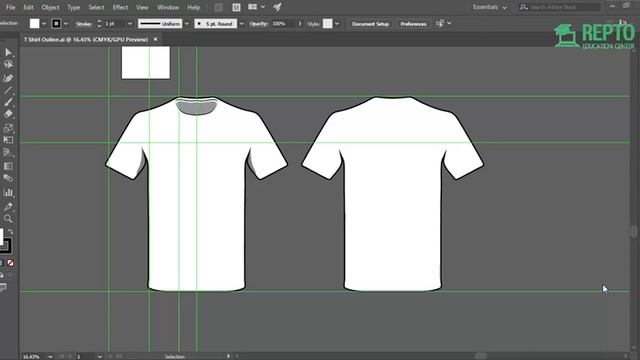Select the Scale tool
Viewport: 640px width, 360px height.
coord(8,128)
